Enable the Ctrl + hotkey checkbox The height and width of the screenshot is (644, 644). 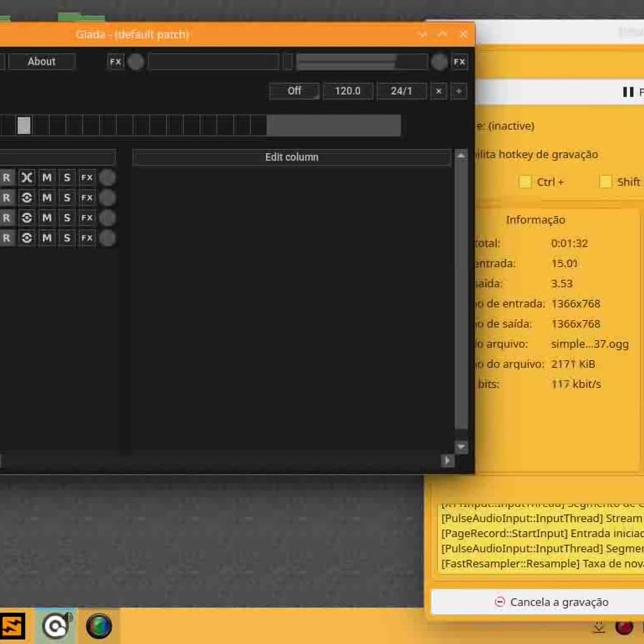coord(525,182)
